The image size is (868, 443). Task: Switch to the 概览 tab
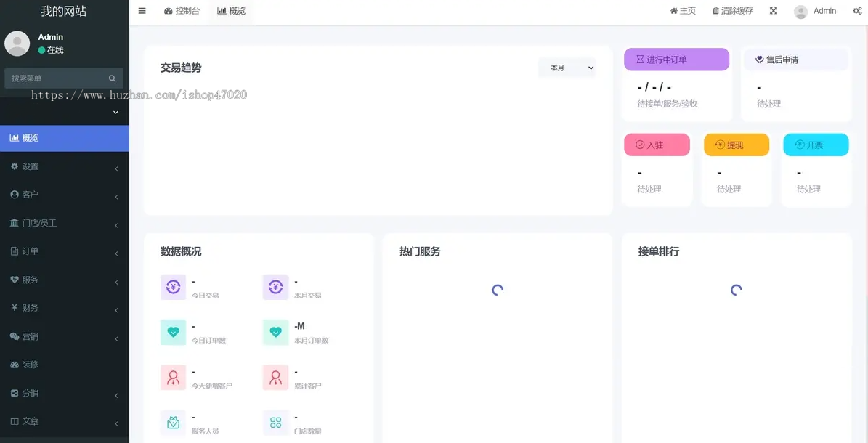pos(232,10)
